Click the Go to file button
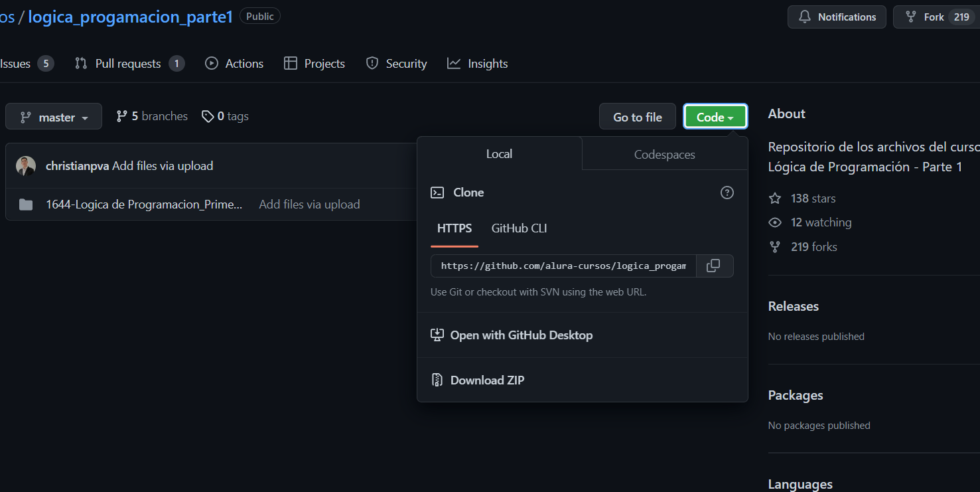 638,117
